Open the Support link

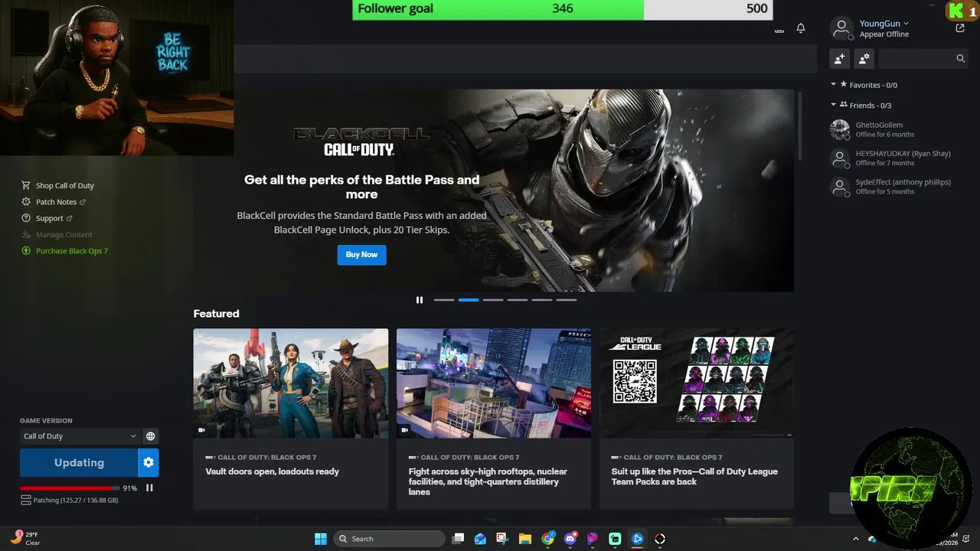[50, 218]
